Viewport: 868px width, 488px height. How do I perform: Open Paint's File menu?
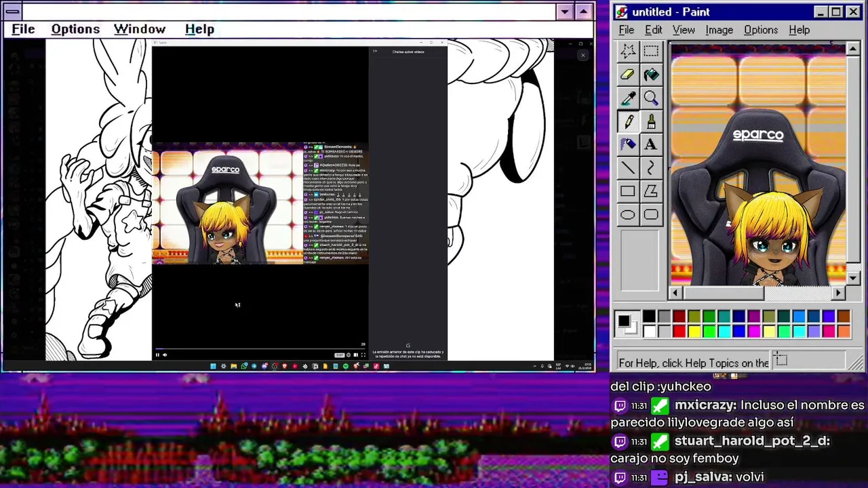(627, 30)
